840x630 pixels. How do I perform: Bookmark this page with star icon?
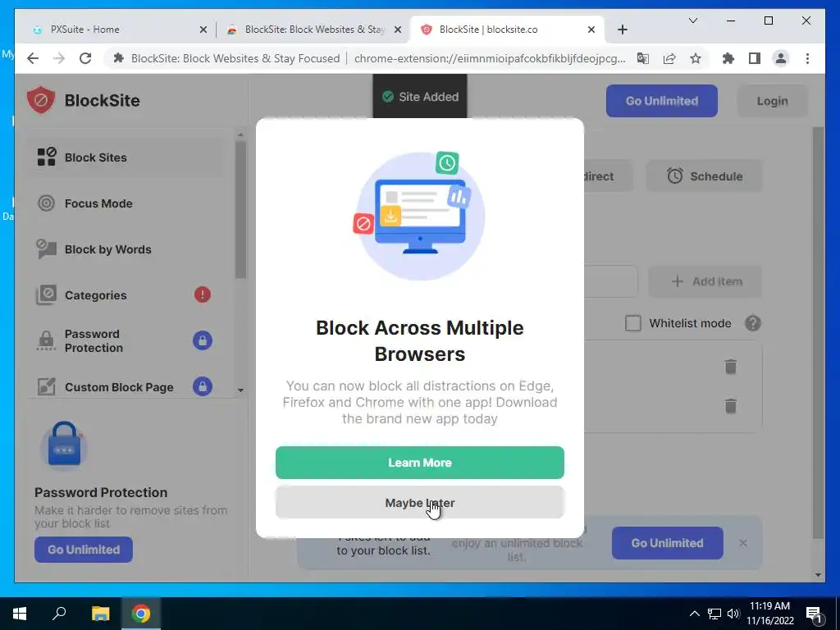pyautogui.click(x=696, y=58)
